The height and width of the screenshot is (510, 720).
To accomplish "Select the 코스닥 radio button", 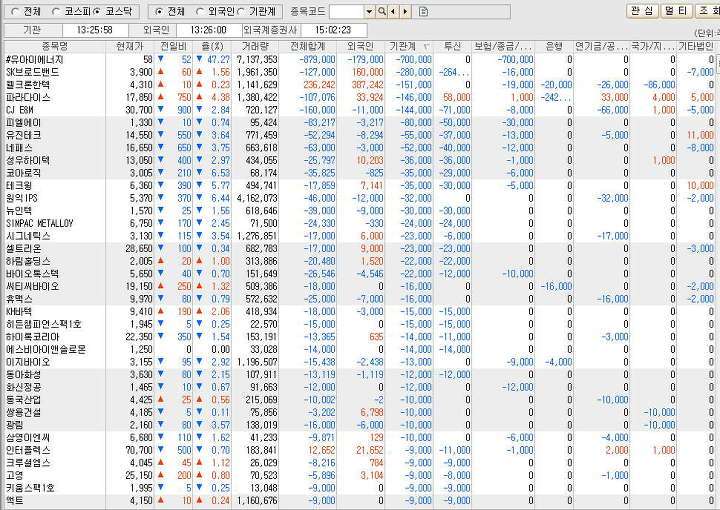I will click(x=97, y=11).
